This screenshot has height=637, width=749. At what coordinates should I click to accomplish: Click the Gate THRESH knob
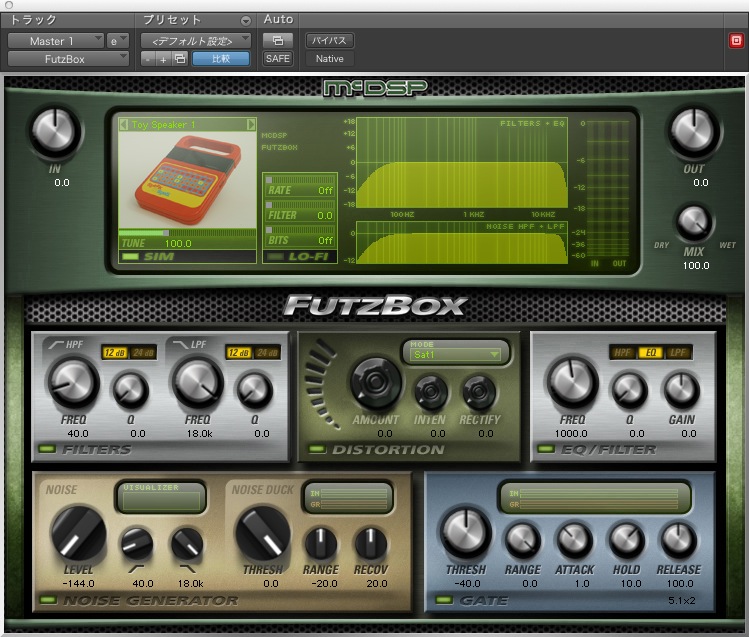click(466, 533)
